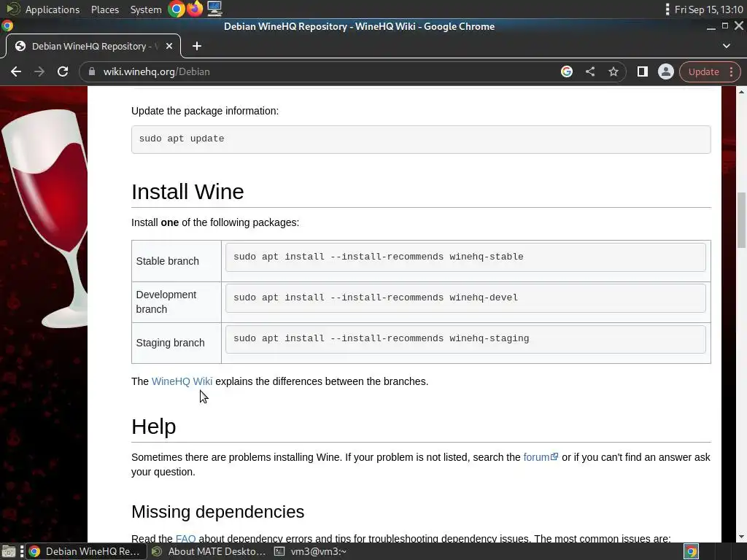Click the Development branch table cell

pos(177,302)
